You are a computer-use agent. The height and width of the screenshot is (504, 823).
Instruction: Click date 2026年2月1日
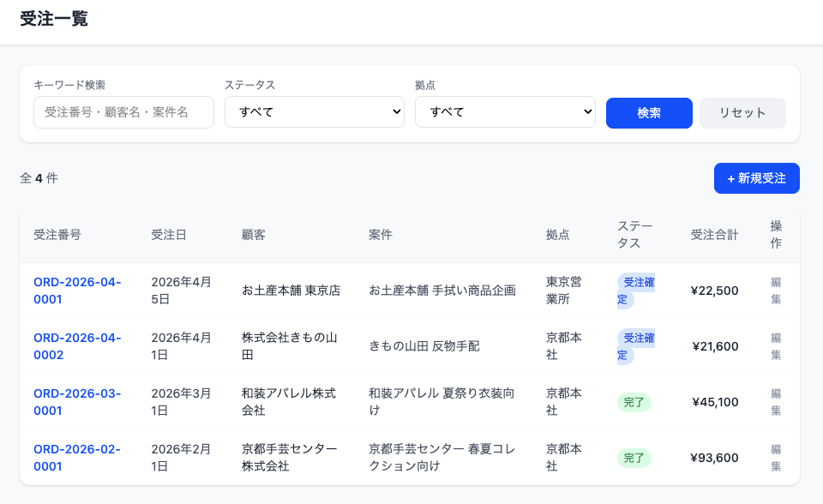pyautogui.click(x=181, y=458)
